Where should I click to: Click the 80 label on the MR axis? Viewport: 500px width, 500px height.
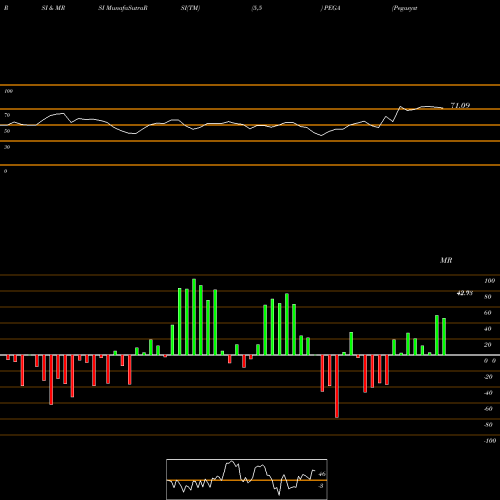pos(488,297)
